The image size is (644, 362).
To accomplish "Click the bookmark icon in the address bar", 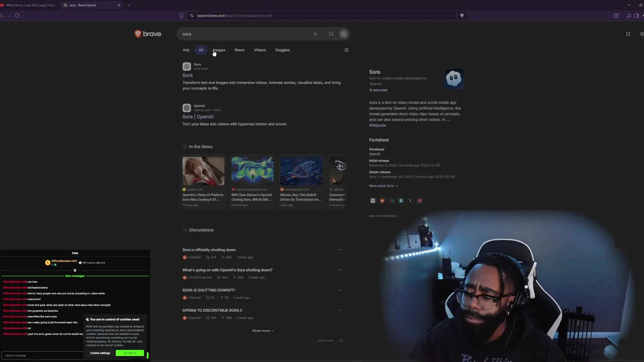I will click(x=182, y=16).
